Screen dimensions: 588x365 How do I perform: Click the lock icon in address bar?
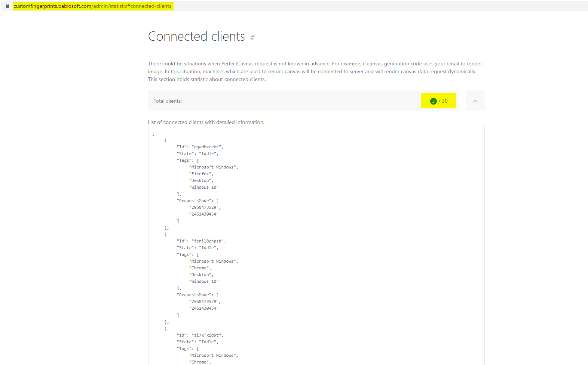point(7,6)
